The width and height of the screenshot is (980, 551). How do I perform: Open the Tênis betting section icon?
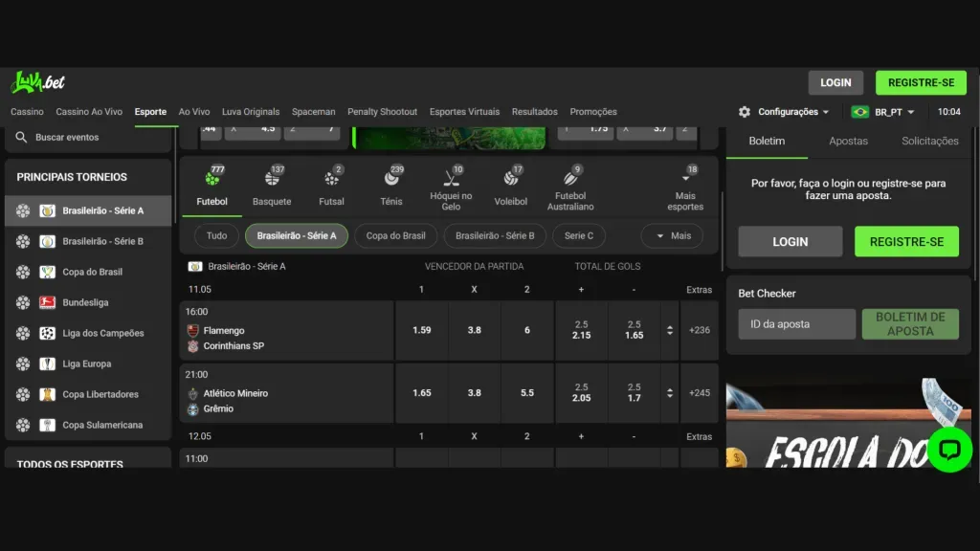(391, 182)
